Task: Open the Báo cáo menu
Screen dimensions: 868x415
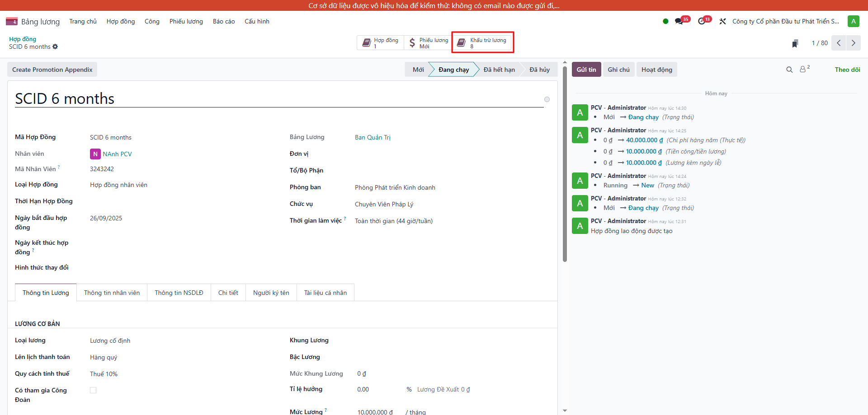Action: pos(224,21)
